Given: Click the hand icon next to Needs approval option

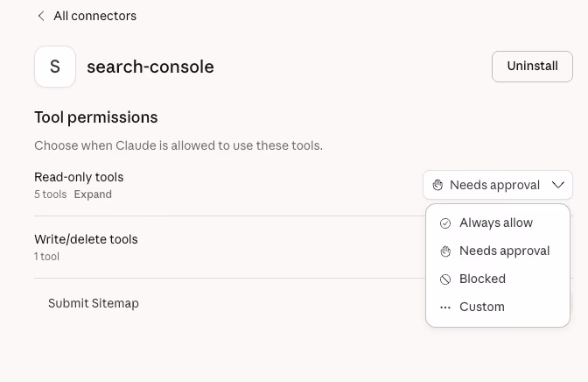Looking at the screenshot, I should coord(445,251).
